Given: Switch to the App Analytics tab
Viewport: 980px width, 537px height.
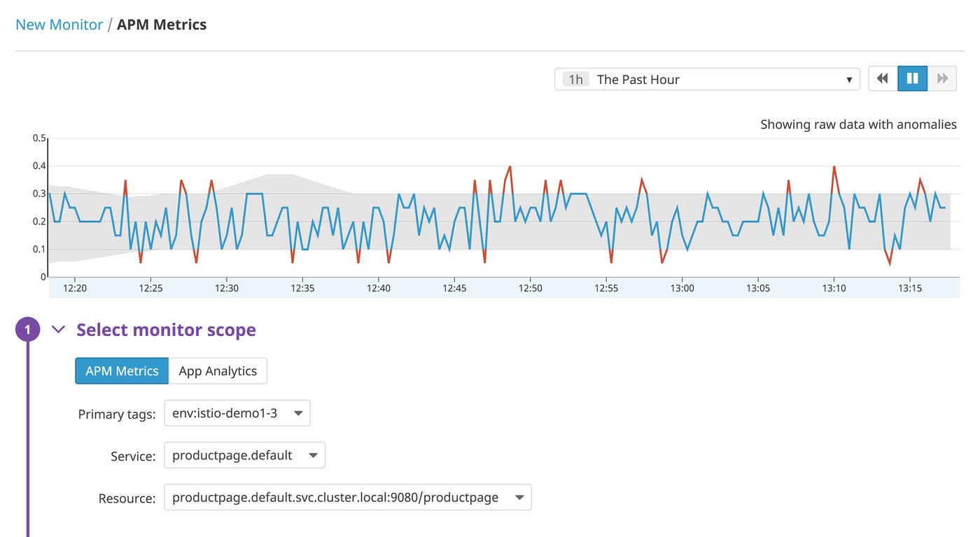Looking at the screenshot, I should tap(218, 371).
